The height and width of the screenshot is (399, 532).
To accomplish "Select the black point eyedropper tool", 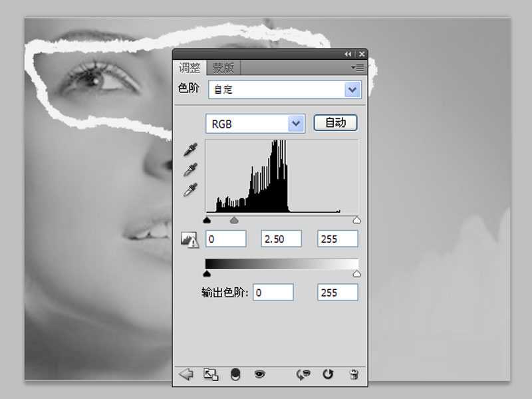I will coord(190,149).
